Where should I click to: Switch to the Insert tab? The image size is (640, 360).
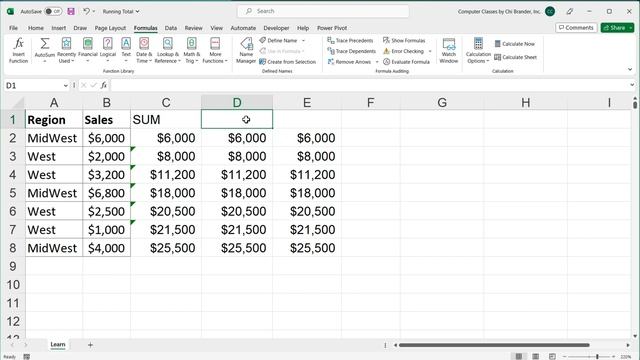58,28
